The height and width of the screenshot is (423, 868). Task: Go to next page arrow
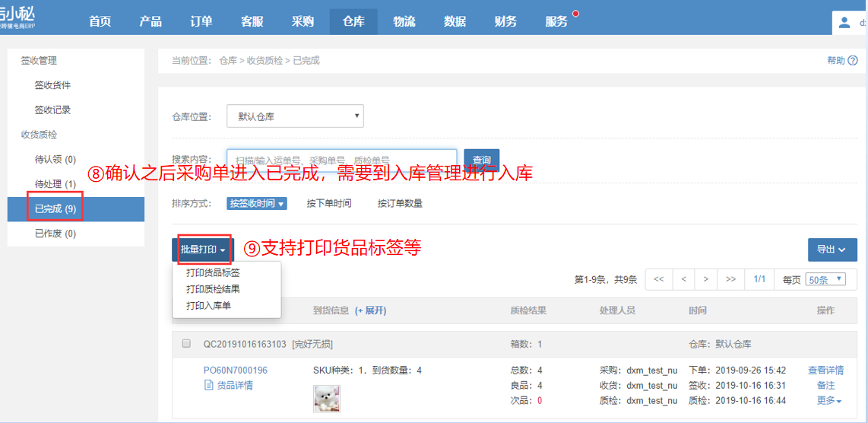706,279
